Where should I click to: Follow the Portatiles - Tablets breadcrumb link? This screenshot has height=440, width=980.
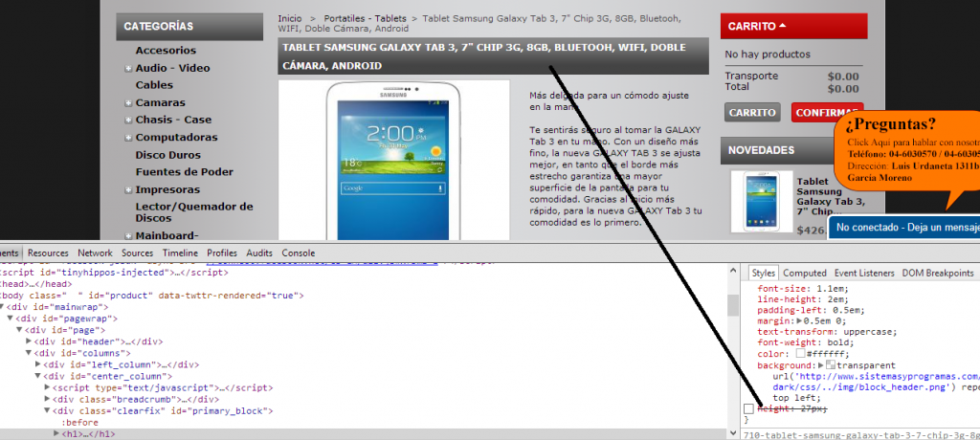click(x=363, y=18)
